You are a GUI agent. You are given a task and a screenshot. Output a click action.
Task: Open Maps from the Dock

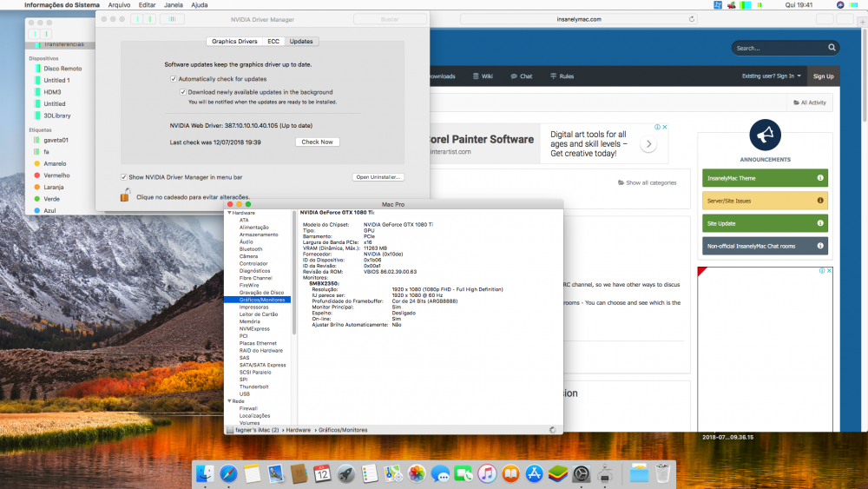click(x=393, y=474)
